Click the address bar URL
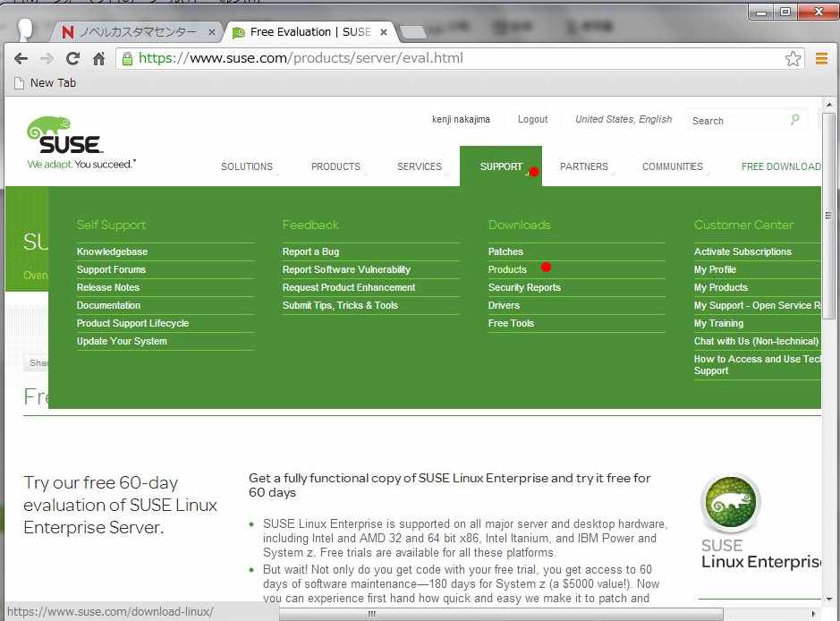The width and height of the screenshot is (840, 621). click(x=300, y=58)
